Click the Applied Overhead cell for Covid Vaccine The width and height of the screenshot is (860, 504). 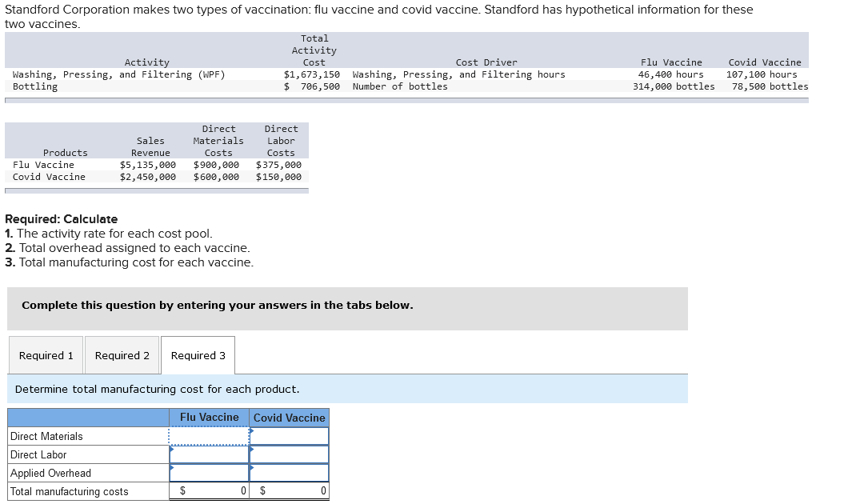click(289, 472)
